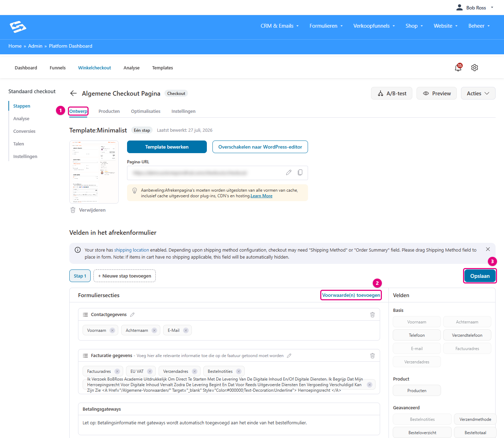Screen dimensions: 504x438
Task: Expand the Beheer menu
Action: (x=479, y=26)
